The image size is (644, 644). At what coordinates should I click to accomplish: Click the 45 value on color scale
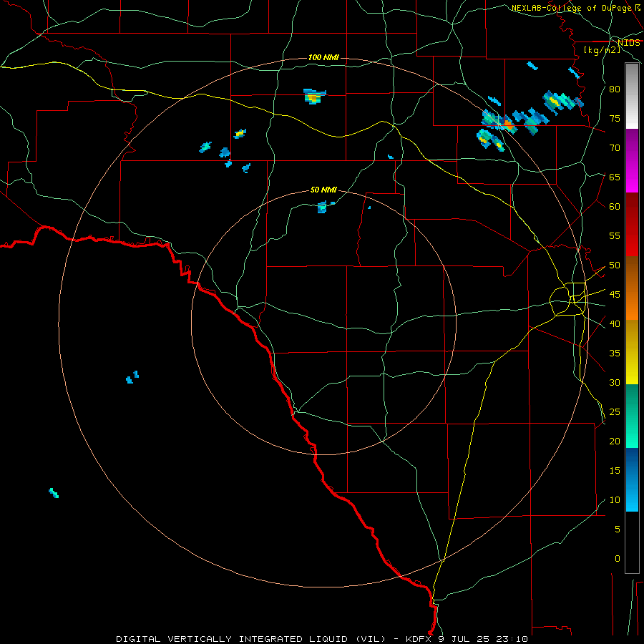[x=615, y=295]
